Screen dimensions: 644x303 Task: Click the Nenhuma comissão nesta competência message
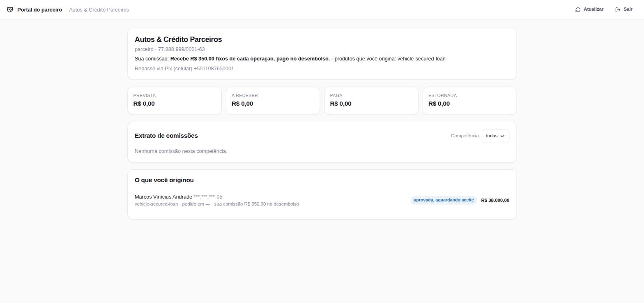pos(181,151)
